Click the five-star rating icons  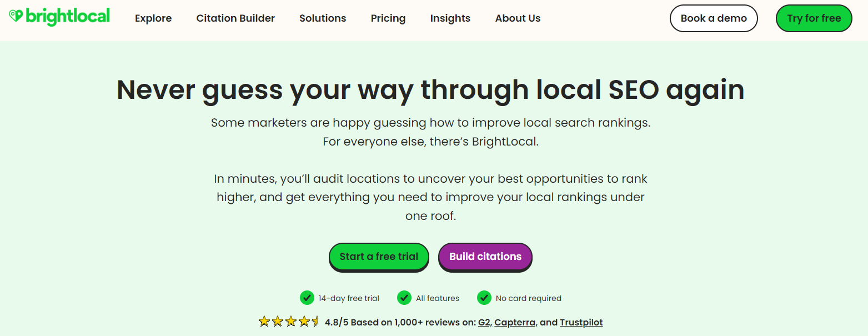(289, 322)
